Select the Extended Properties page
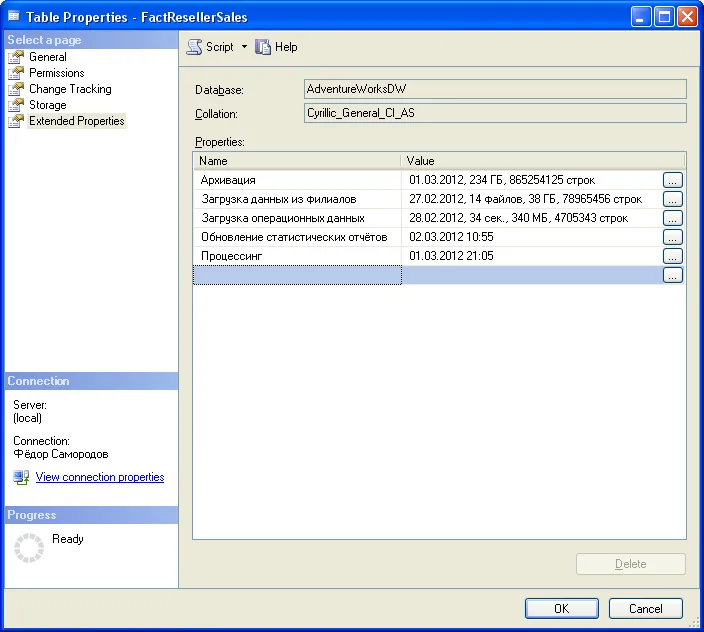 point(76,121)
